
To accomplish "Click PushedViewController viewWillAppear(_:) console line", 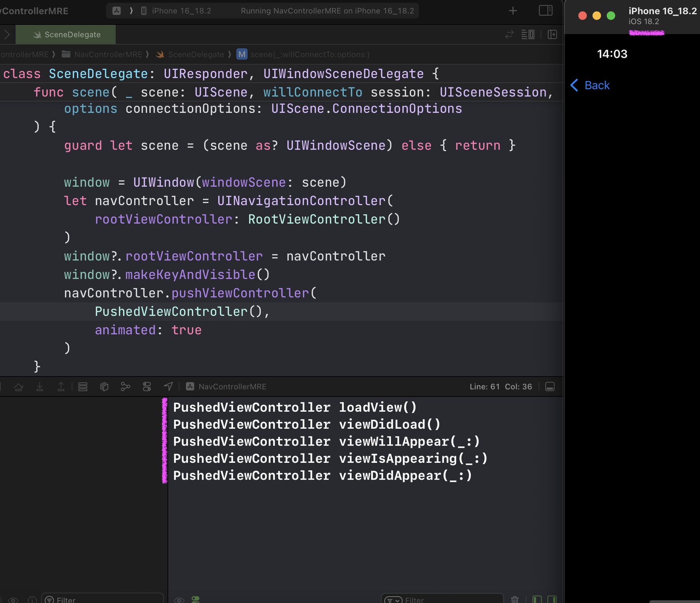I will pos(326,441).
